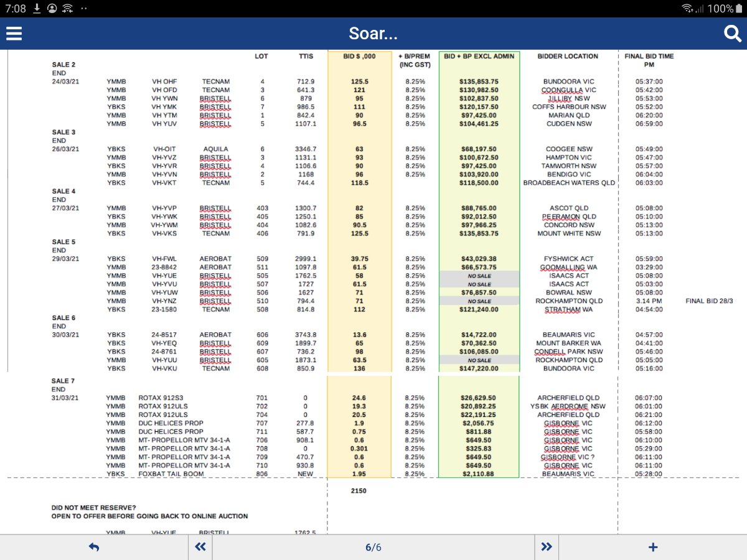Select bidder location ASCOT QLD
Image resolution: width=747 pixels, height=560 pixels.
click(568, 208)
